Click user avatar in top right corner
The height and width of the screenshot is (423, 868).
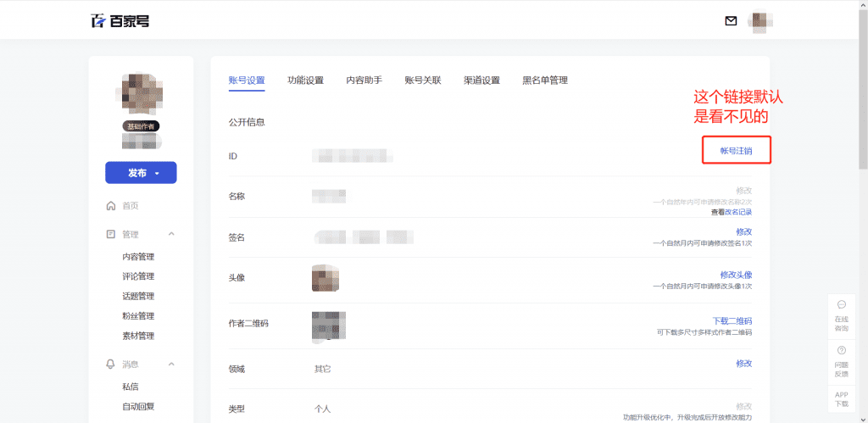759,21
